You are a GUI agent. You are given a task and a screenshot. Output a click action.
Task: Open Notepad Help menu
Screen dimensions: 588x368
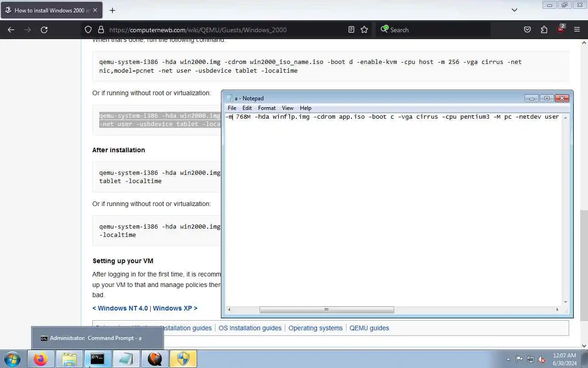click(x=305, y=108)
